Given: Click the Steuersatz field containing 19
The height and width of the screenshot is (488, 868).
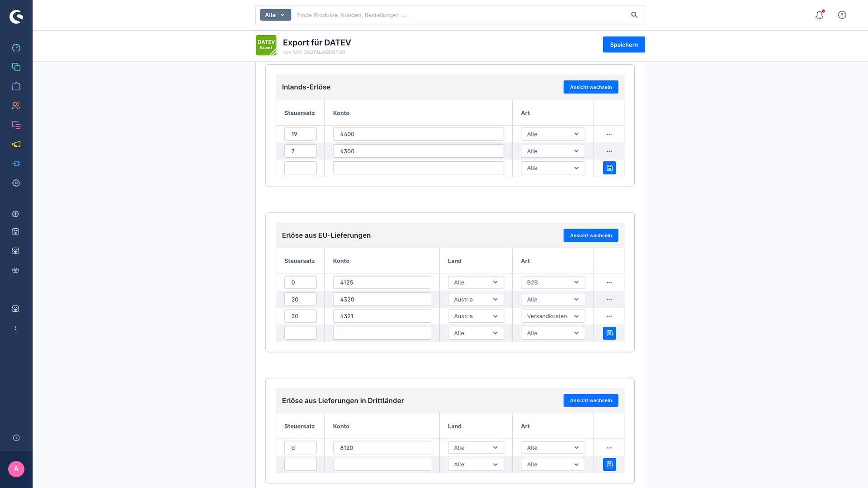Looking at the screenshot, I should 300,134.
